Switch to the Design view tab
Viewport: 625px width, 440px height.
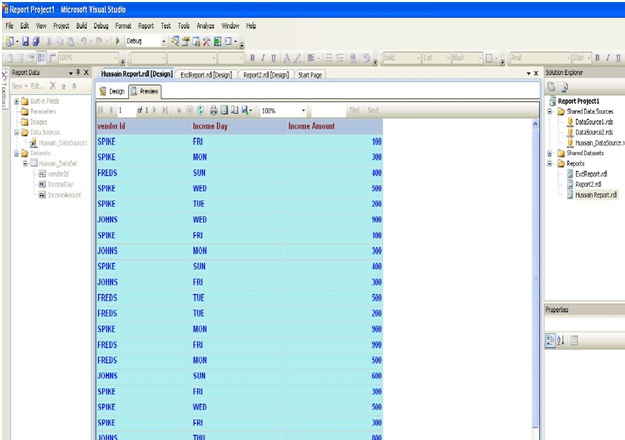(112, 91)
